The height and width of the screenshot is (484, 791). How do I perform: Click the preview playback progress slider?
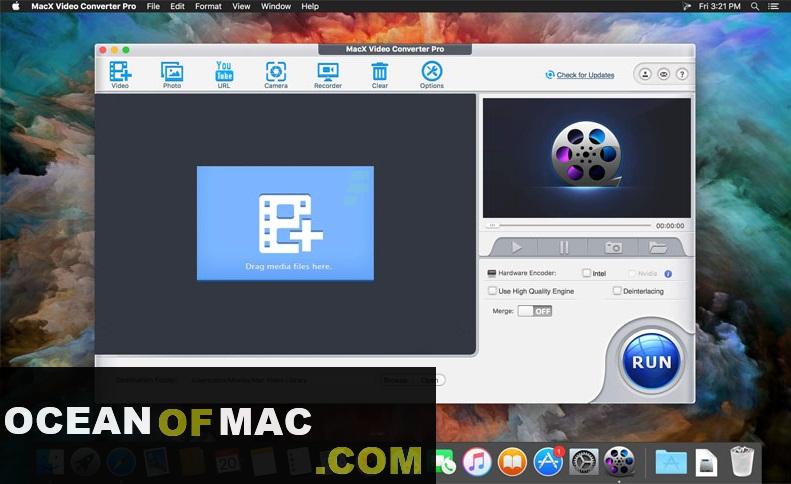point(569,225)
